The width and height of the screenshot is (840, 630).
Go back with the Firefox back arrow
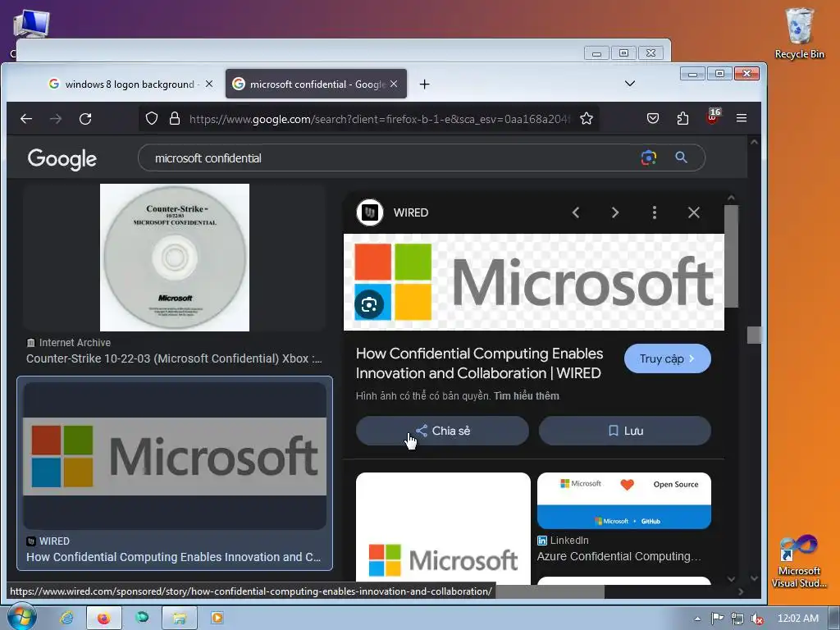pyautogui.click(x=26, y=119)
